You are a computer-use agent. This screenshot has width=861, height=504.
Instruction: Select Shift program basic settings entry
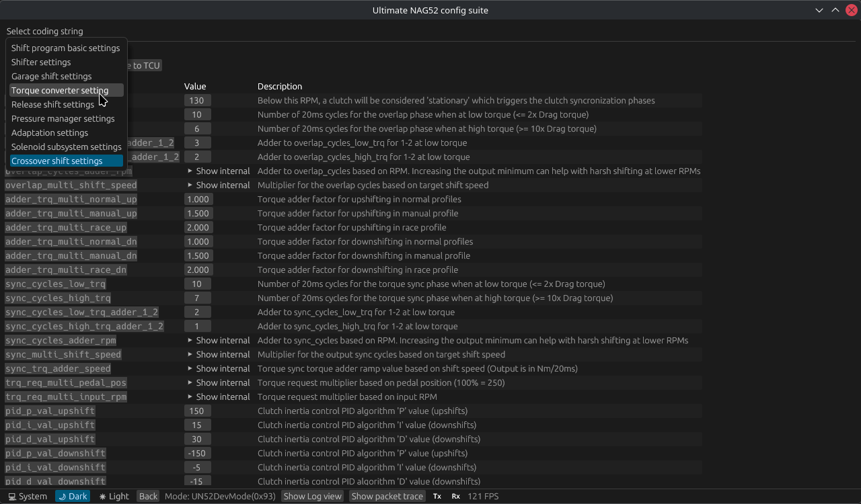[x=65, y=48]
